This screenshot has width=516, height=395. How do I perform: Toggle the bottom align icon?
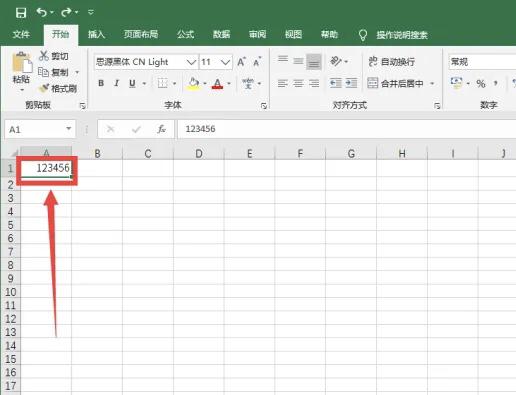click(314, 62)
